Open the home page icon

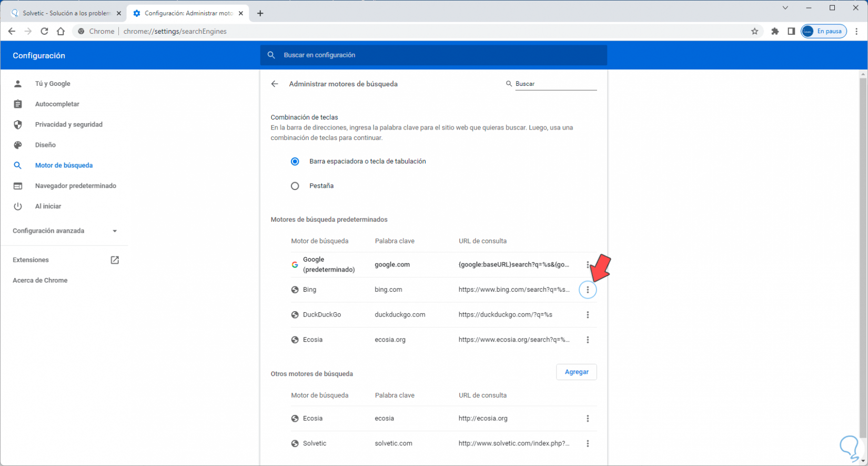click(x=60, y=31)
